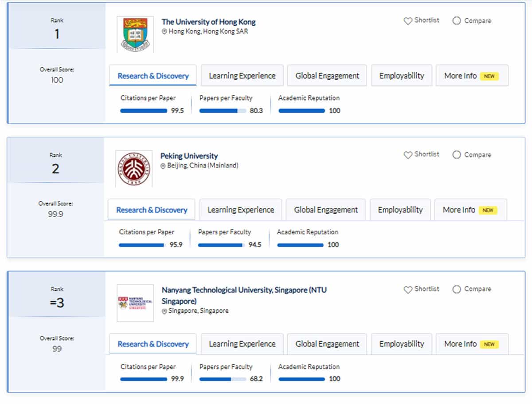The height and width of the screenshot is (404, 532).
Task: Toggle Compare for Nanyang Technological University
Action: (x=457, y=290)
